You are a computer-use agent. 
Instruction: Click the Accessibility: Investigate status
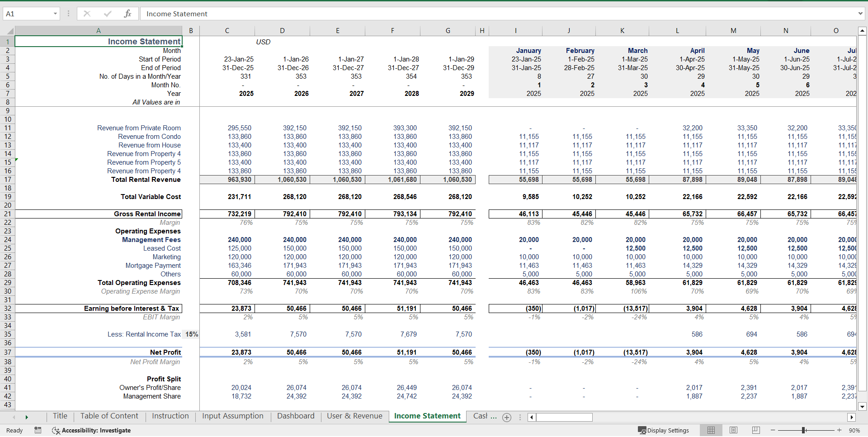[x=91, y=430]
